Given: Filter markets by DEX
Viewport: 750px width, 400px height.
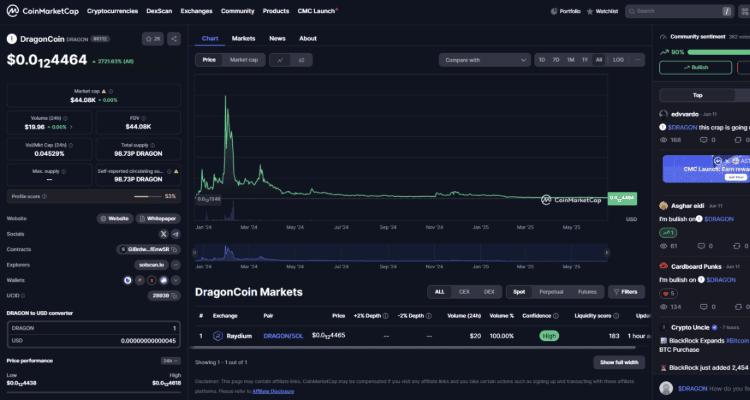Looking at the screenshot, I should click(489, 292).
